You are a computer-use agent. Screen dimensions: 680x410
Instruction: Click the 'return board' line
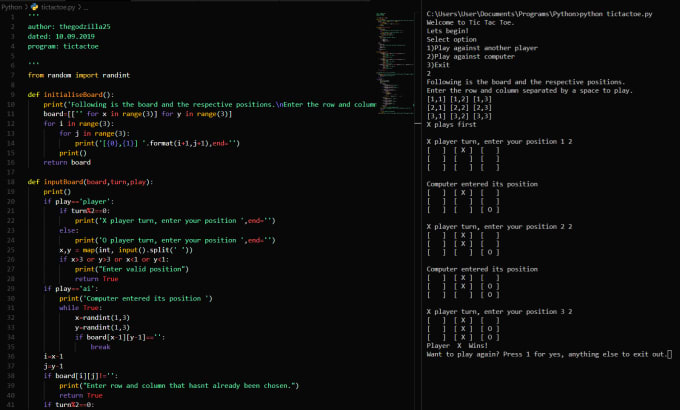[x=67, y=162]
